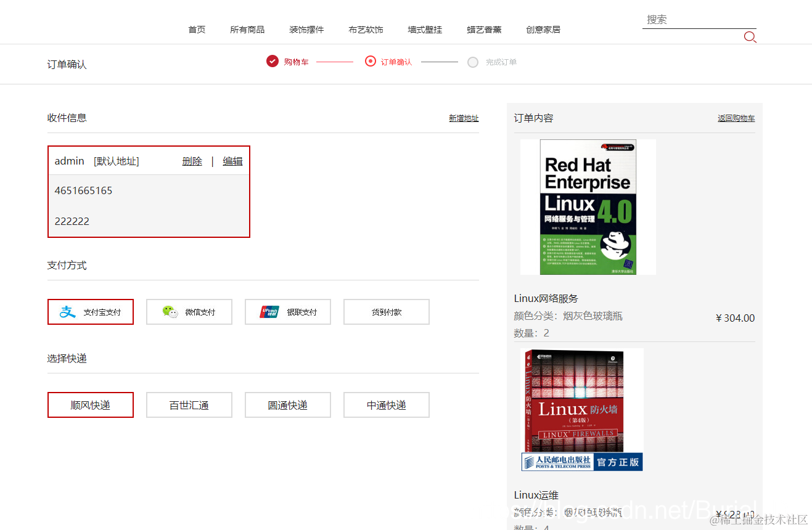Click phone number 4651665165
812x530 pixels.
tap(84, 190)
